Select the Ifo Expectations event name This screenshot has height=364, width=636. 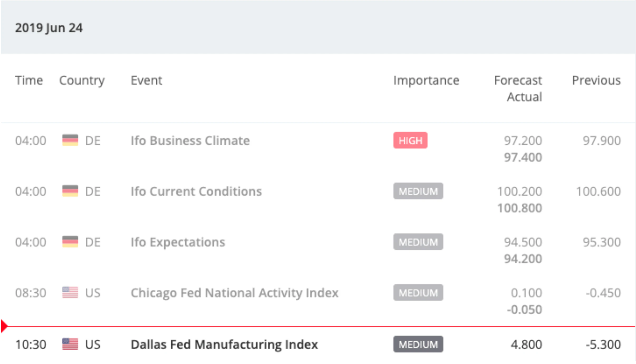(x=178, y=242)
